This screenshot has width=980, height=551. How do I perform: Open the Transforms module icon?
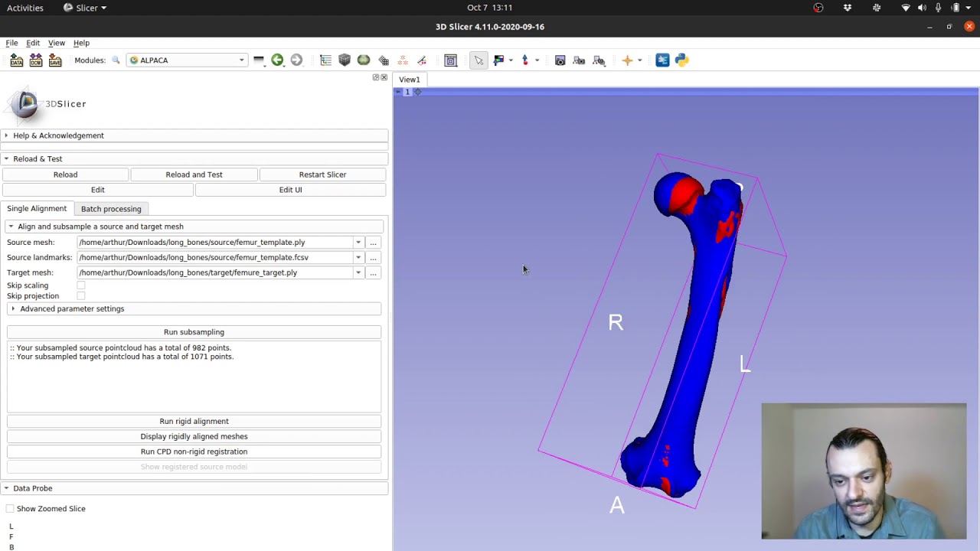coord(384,60)
